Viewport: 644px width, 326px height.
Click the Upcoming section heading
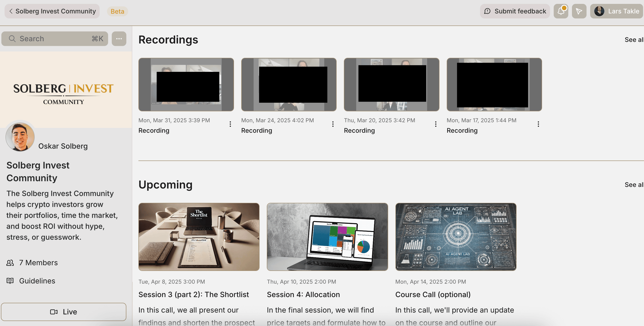[x=165, y=185]
